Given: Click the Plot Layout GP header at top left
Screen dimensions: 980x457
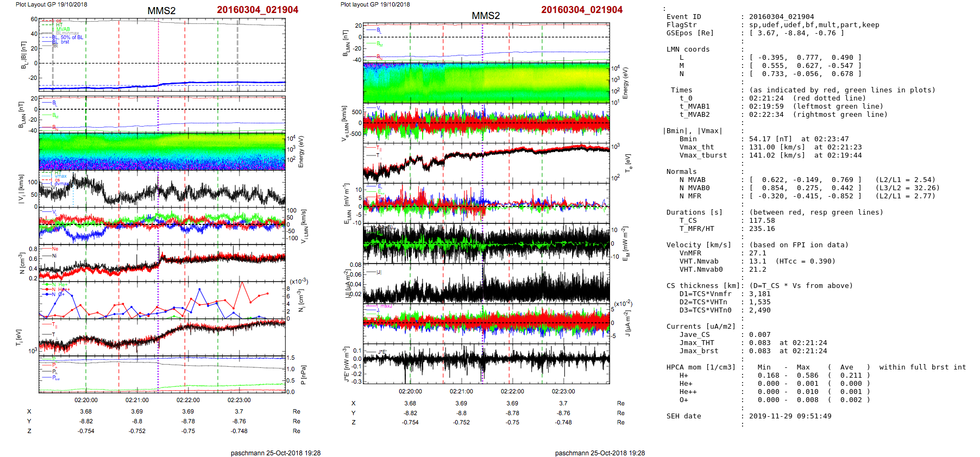Looking at the screenshot, I should [x=51, y=4].
